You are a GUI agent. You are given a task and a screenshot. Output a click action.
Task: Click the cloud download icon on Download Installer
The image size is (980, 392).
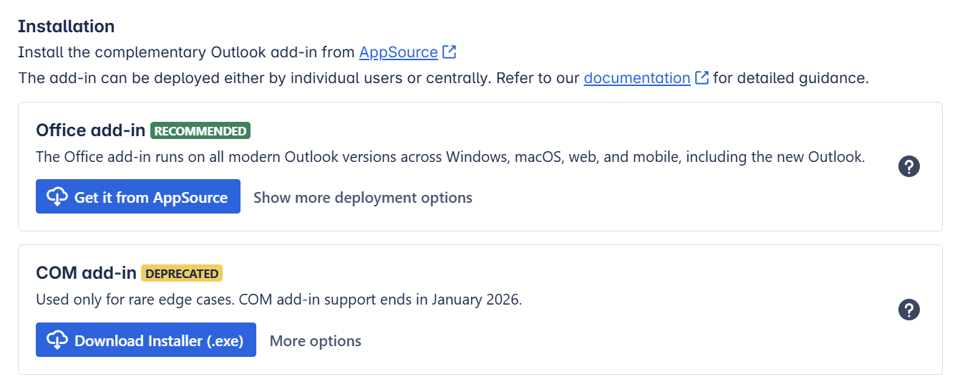(57, 340)
